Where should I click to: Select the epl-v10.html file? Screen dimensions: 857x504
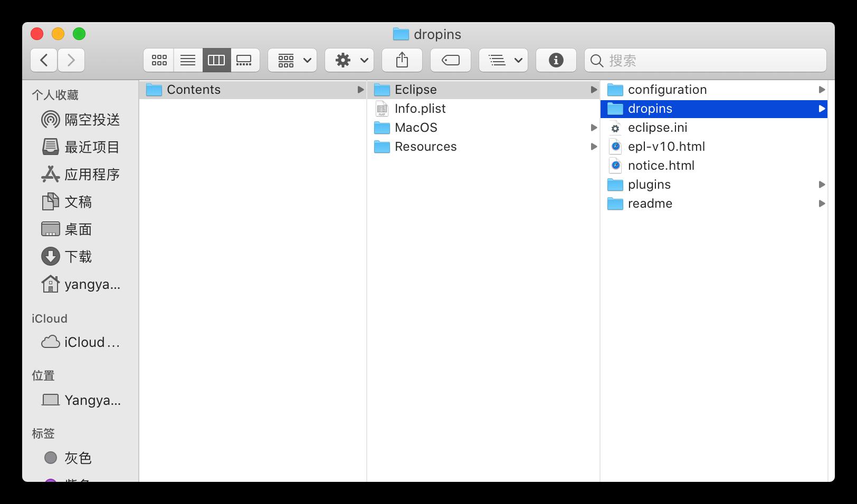pos(714,147)
